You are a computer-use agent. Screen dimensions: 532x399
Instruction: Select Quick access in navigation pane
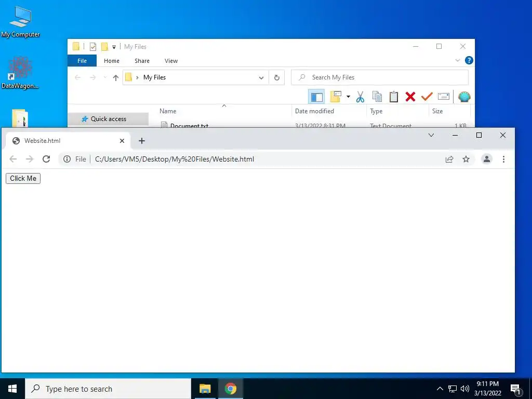point(108,119)
